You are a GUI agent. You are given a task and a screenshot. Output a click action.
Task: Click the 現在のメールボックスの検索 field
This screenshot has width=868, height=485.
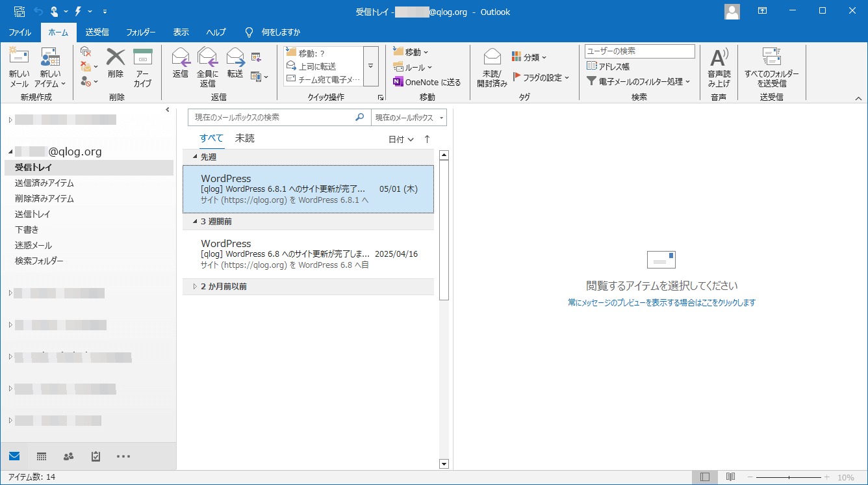coord(279,118)
